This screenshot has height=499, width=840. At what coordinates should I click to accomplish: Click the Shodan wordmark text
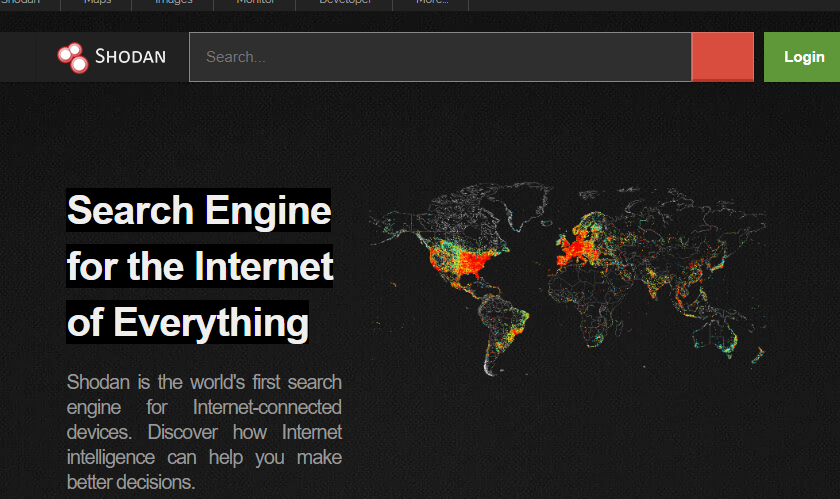(130, 56)
